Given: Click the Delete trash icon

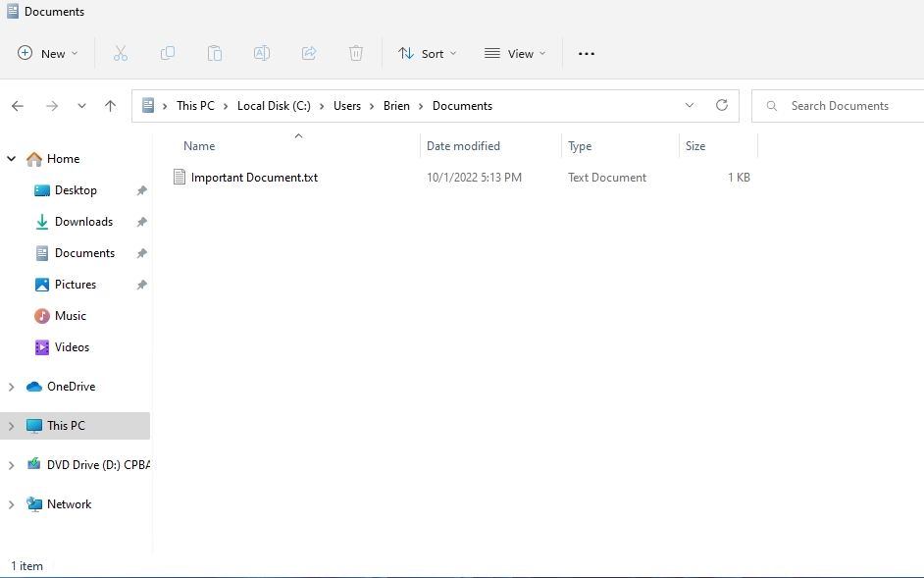Looking at the screenshot, I should pyautogui.click(x=356, y=53).
